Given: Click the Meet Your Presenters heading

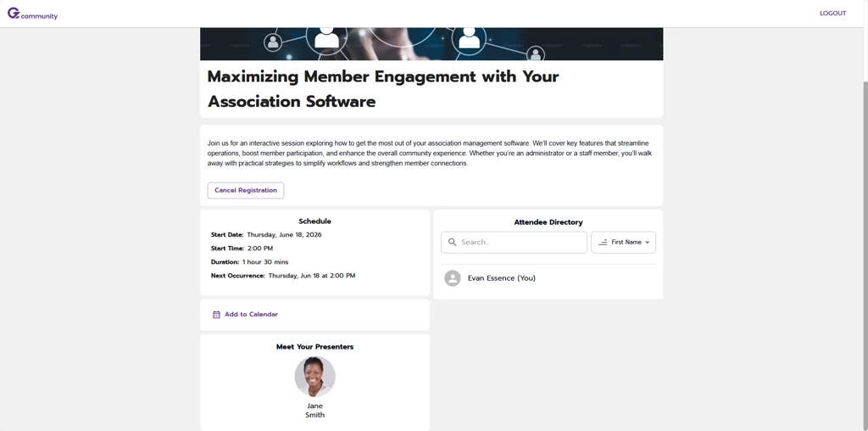Looking at the screenshot, I should [x=314, y=347].
